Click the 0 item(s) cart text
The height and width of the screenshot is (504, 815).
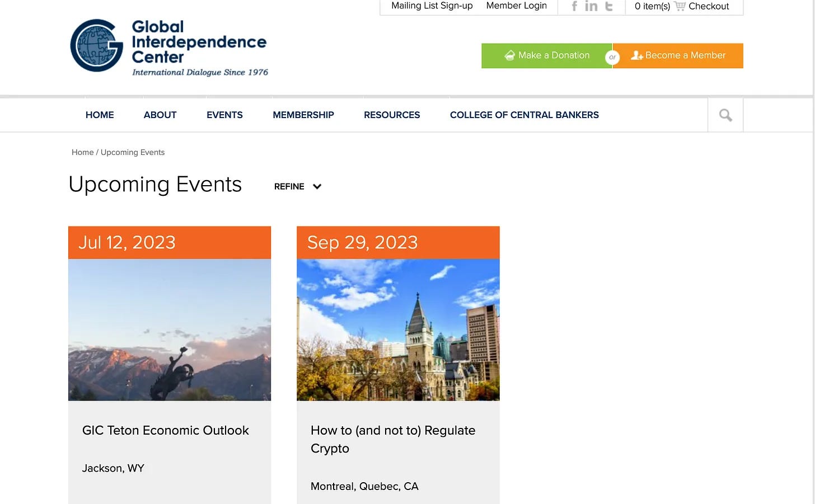coord(652,6)
